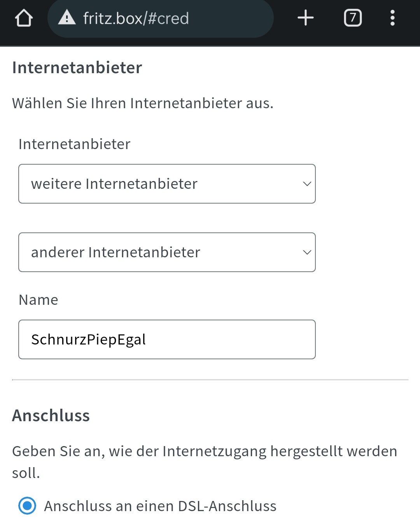Click the chevron on 'anderer Internetanbieter' select

307,252
